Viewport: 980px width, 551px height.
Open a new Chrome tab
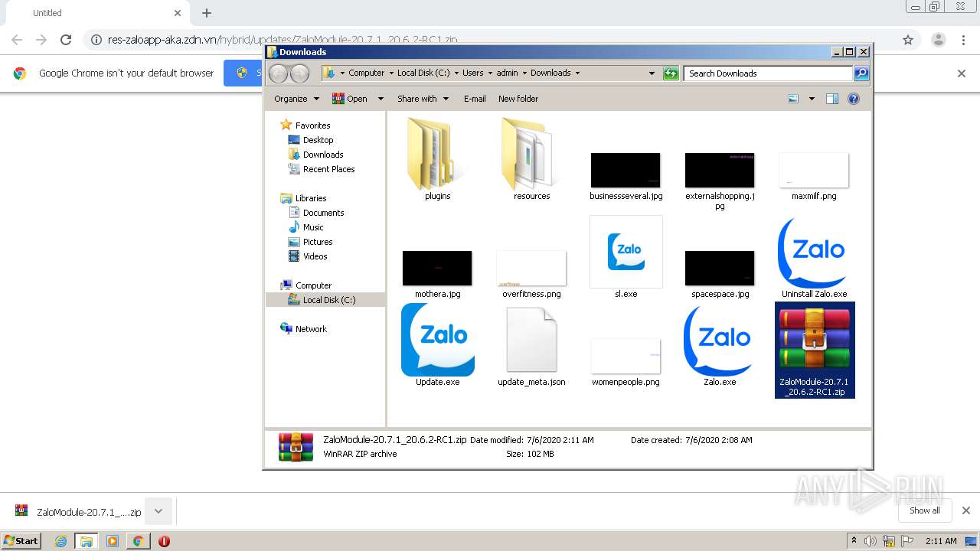point(207,13)
